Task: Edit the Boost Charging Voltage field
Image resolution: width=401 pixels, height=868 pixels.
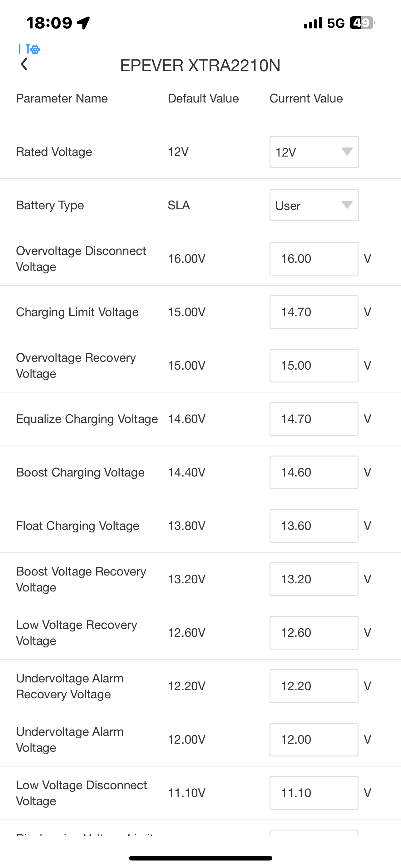Action: coord(314,472)
